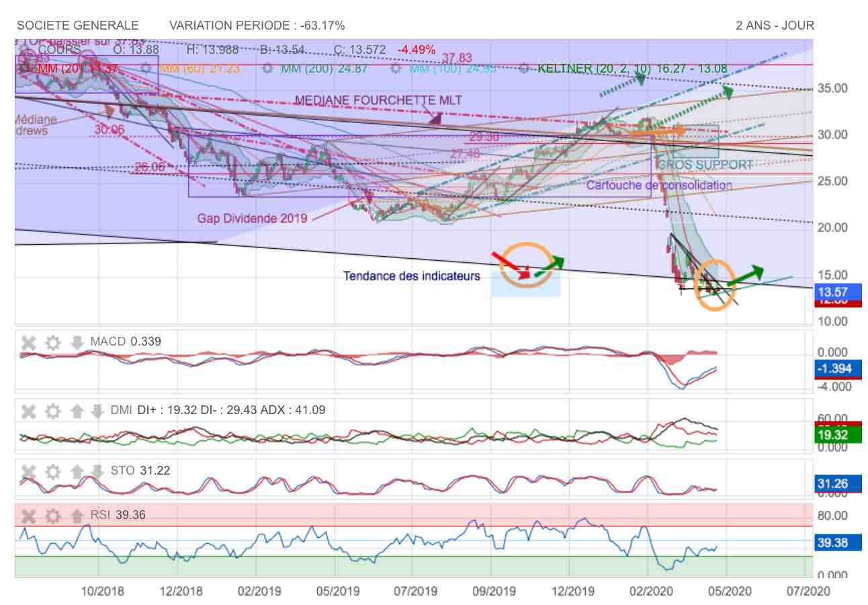Image resolution: width=868 pixels, height=605 pixels.
Task: Close the RSI indicator panel
Action: click(x=28, y=516)
